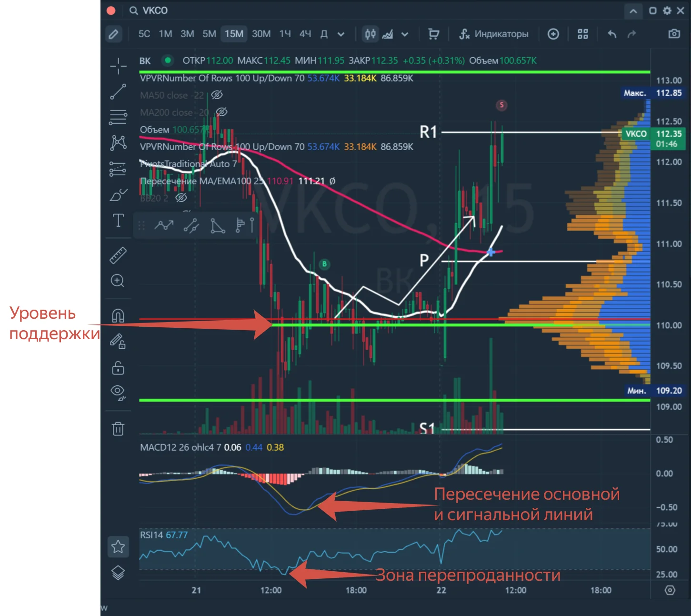
Task: Show the MA200 indicator via its eye icon
Action: (x=221, y=112)
